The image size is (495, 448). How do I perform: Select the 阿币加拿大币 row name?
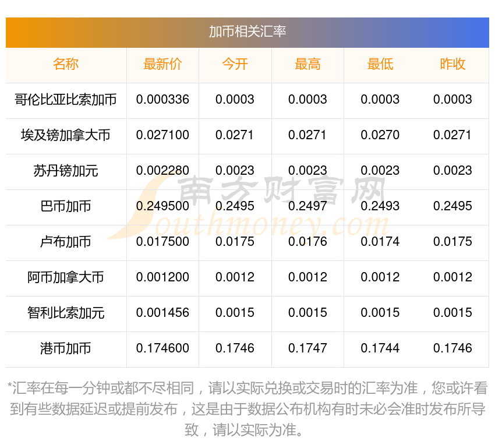(x=66, y=277)
